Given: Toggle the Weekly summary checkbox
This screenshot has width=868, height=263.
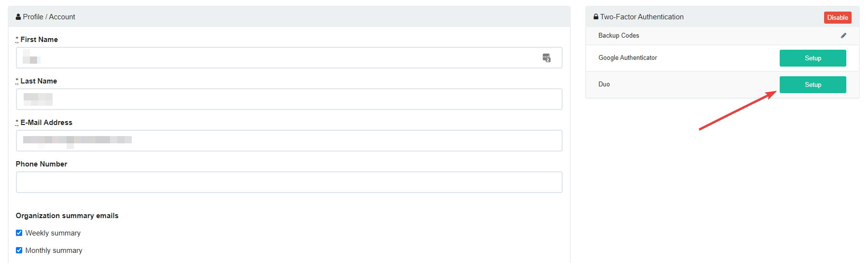Looking at the screenshot, I should (x=19, y=233).
